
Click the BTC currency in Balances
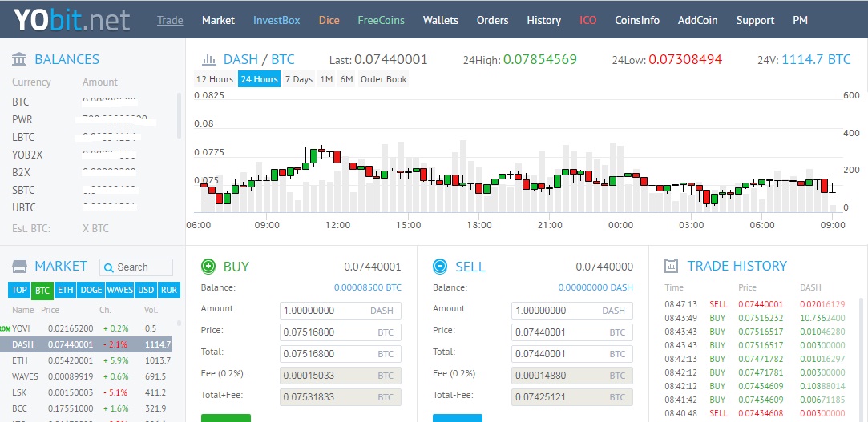click(21, 102)
